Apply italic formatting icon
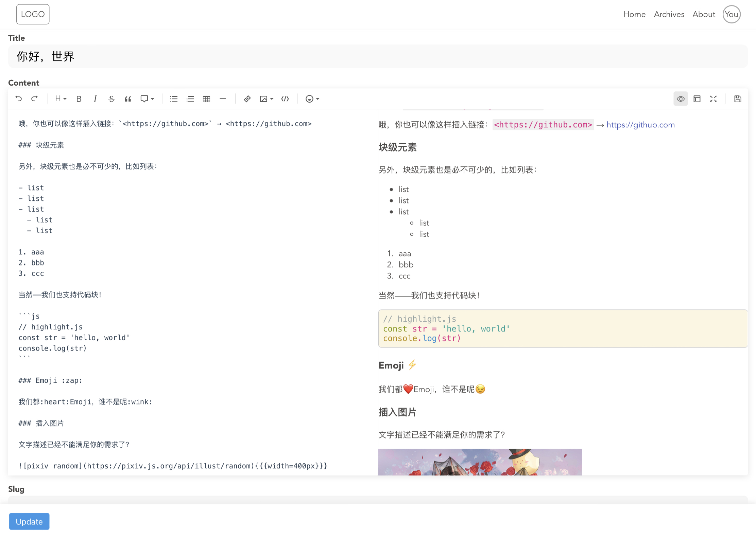 [x=95, y=99]
